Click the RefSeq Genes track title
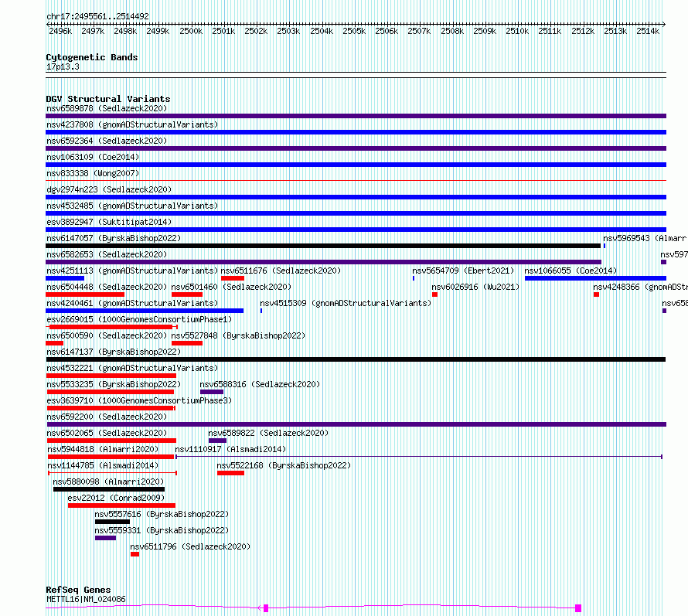Viewport: 688px width, 616px height. [x=78, y=590]
